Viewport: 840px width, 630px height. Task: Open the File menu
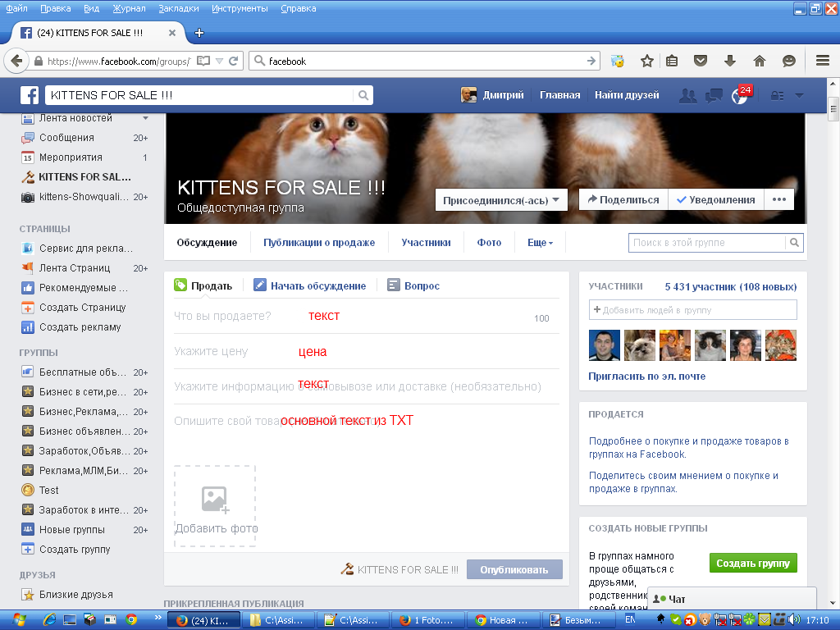(16, 8)
